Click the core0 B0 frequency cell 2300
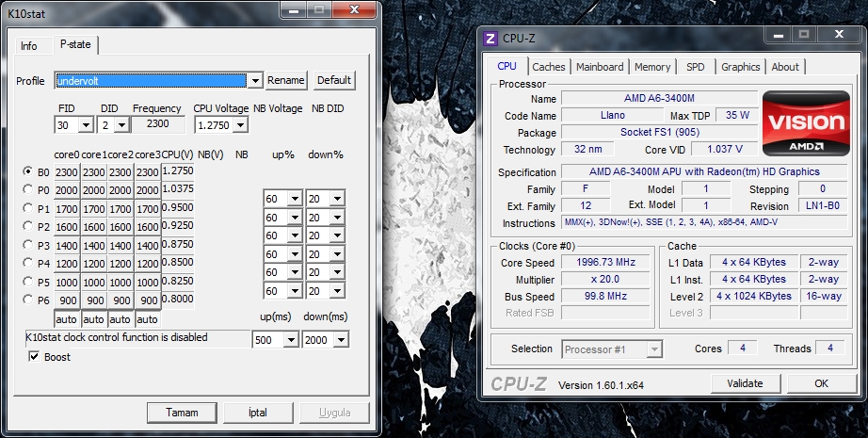 click(x=67, y=172)
